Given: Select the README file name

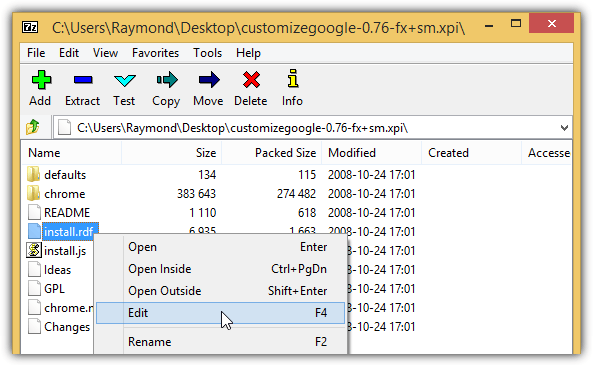Looking at the screenshot, I should click(x=67, y=213).
